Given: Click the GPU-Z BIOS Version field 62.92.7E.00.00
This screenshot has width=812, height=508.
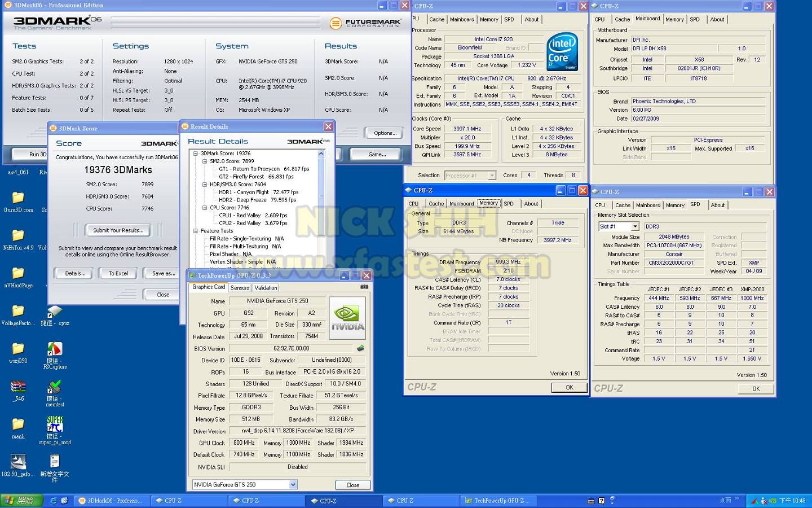Looking at the screenshot, I should [292, 348].
